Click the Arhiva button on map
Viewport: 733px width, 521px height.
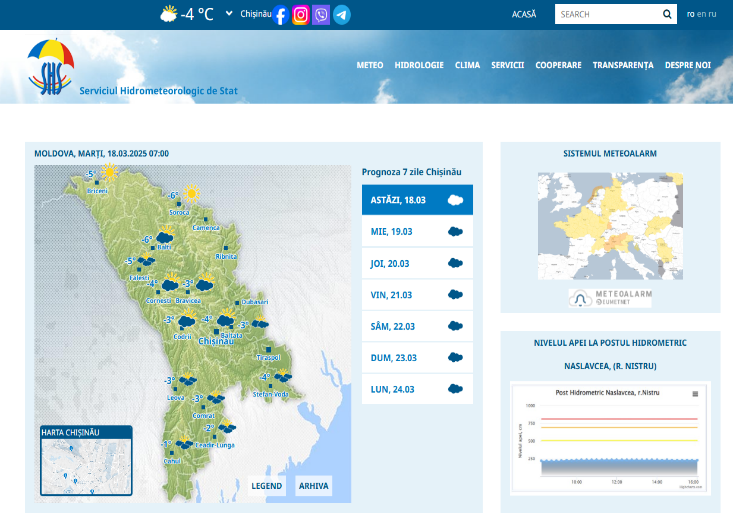click(x=313, y=486)
